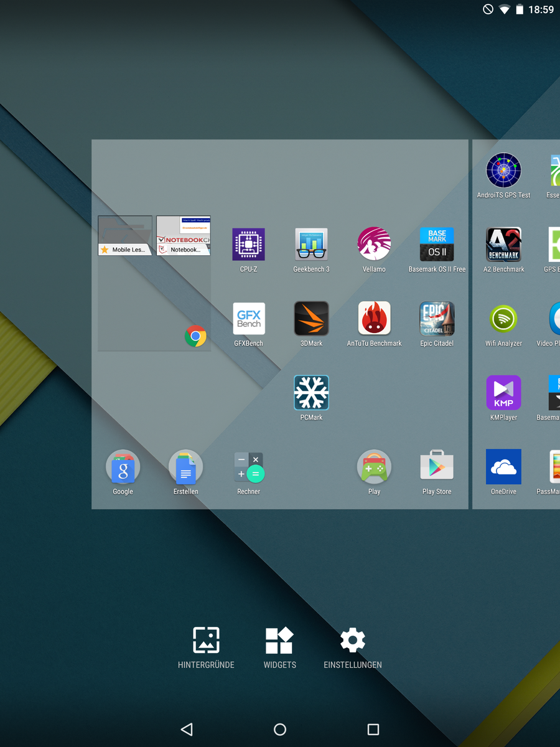This screenshot has width=560, height=747.
Task: Tap the Android back navigation button
Action: pos(187,729)
